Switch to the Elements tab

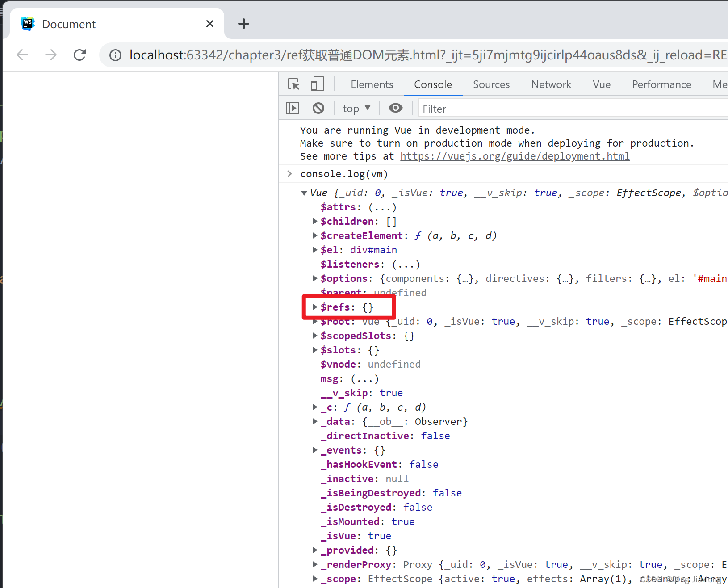[372, 84]
